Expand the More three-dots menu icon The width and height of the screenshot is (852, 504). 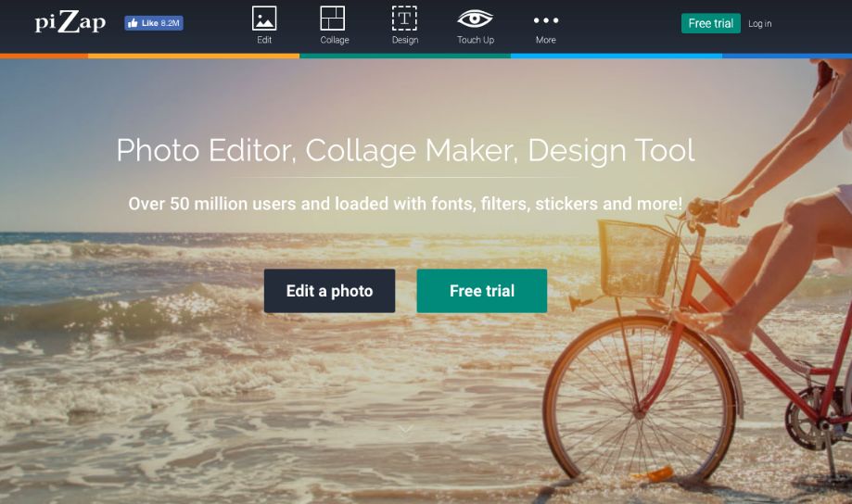[545, 20]
